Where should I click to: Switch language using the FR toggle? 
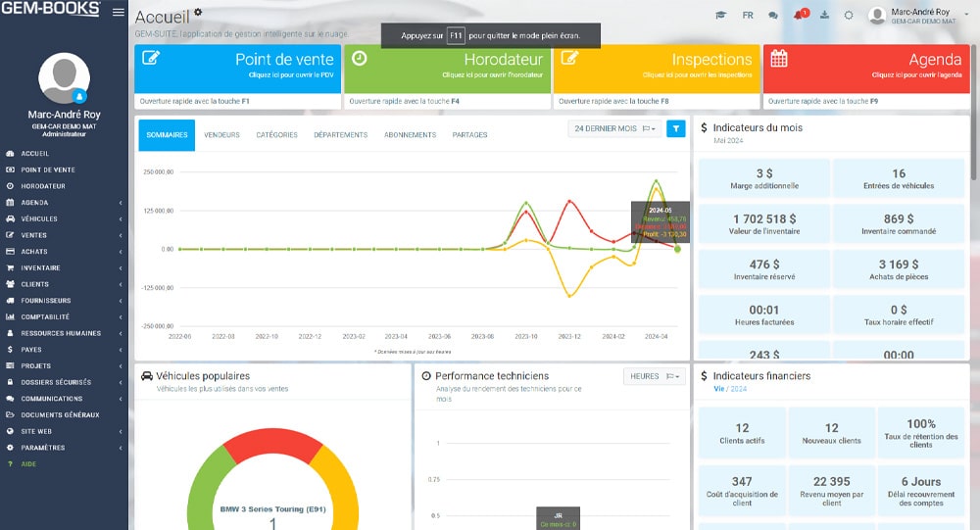[748, 15]
